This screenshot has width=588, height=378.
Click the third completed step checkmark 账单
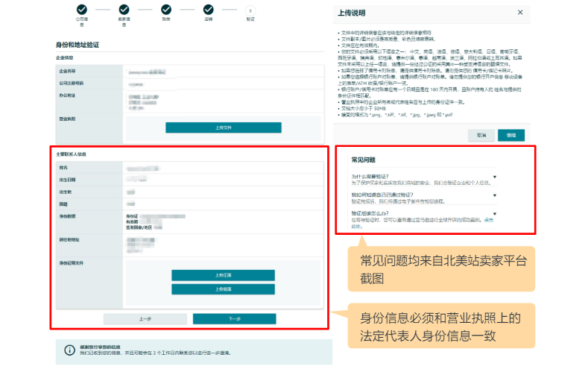(165, 10)
